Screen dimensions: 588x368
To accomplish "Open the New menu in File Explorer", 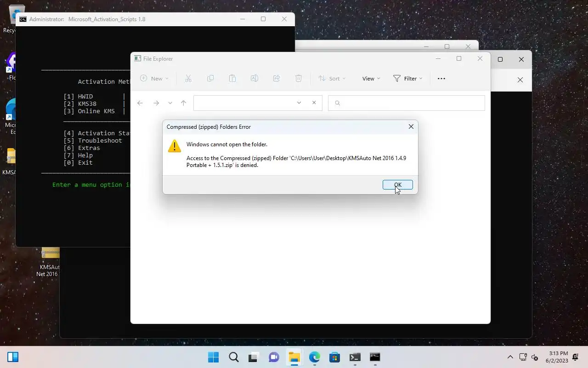I will click(154, 79).
